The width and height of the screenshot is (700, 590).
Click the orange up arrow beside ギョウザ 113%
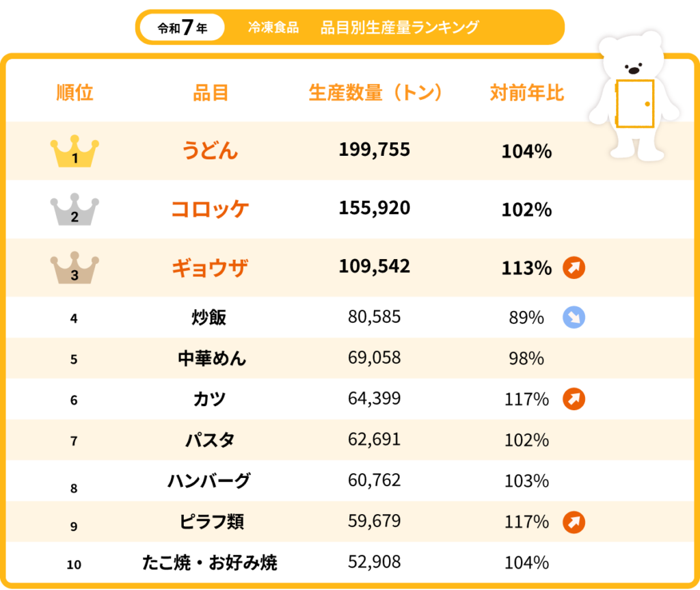[574, 268]
